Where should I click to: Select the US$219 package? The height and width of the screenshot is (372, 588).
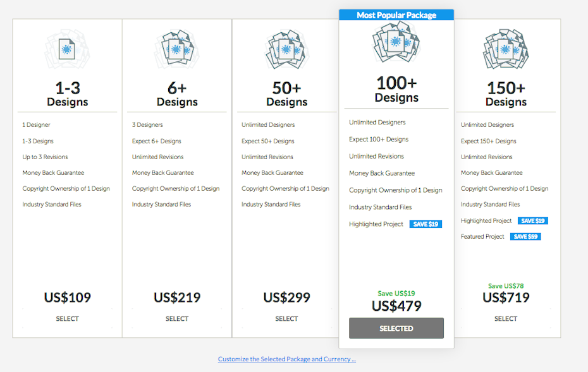click(177, 319)
